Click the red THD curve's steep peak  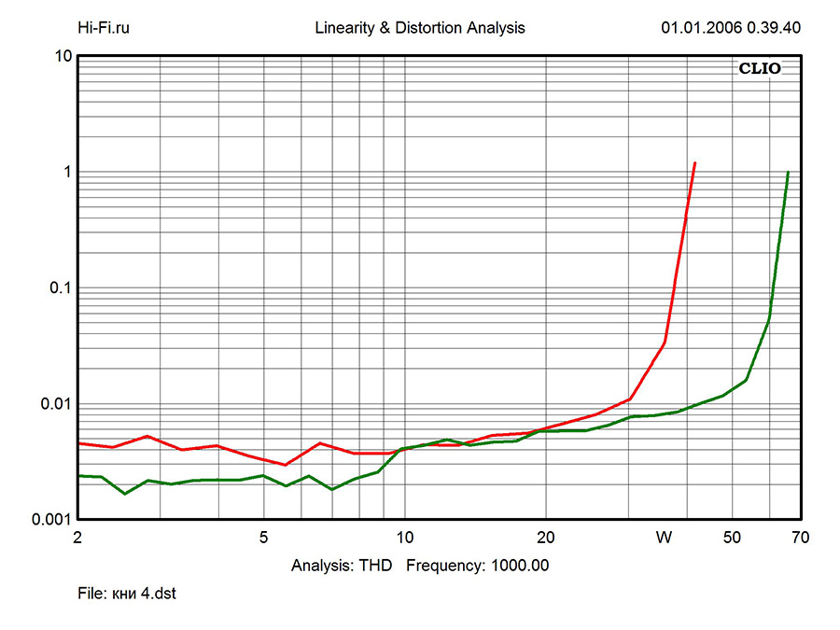pyautogui.click(x=693, y=164)
